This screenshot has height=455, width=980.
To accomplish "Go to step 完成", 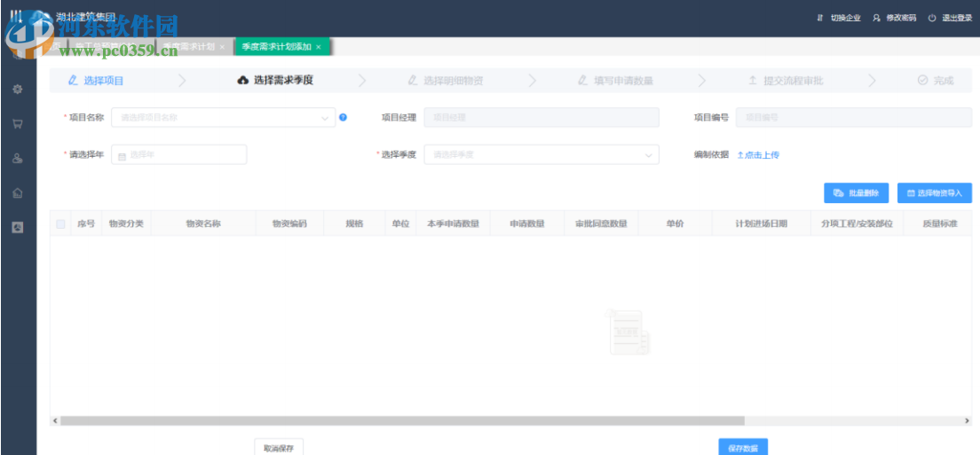I will (x=936, y=81).
